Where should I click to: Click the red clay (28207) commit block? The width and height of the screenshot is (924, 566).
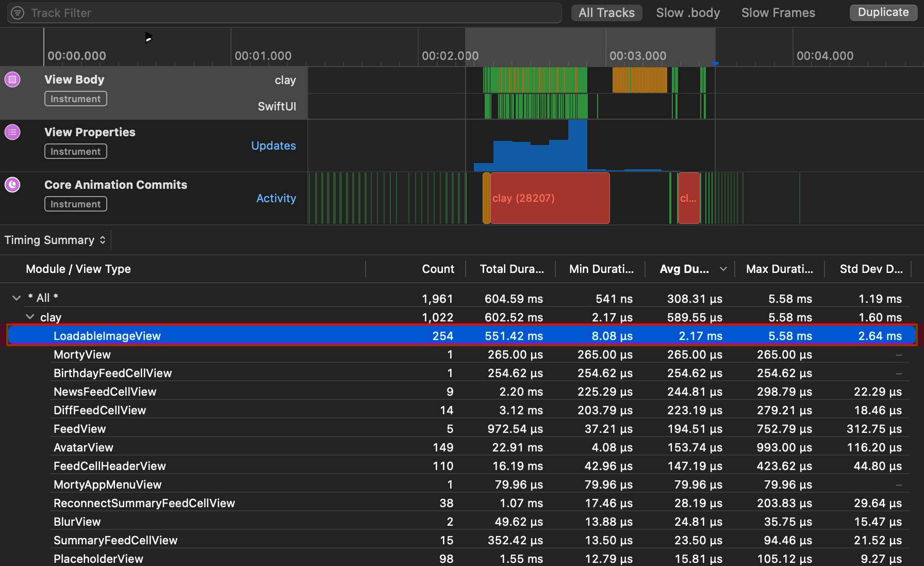click(x=550, y=198)
